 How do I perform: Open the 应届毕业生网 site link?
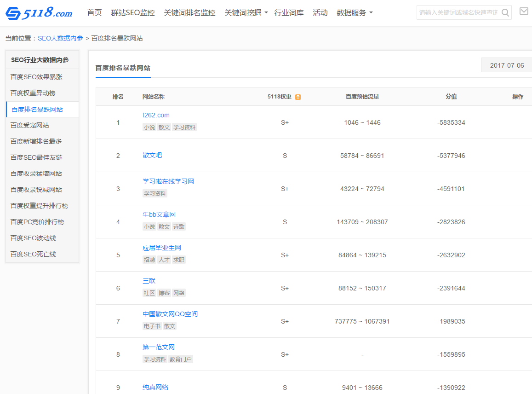(x=162, y=248)
